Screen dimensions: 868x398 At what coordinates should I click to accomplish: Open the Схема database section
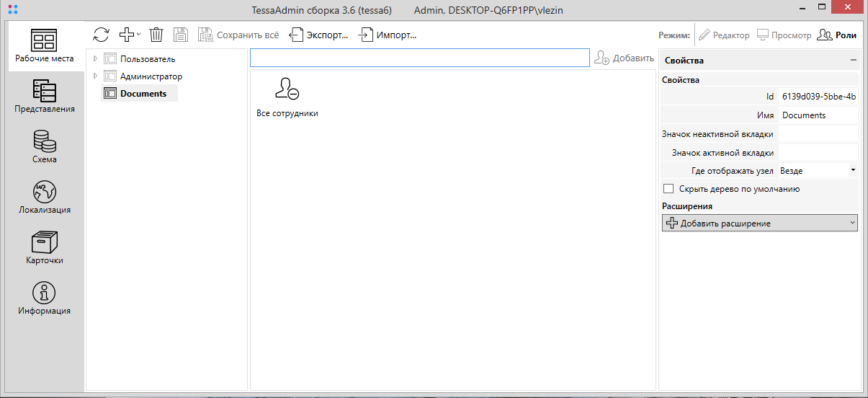pyautogui.click(x=45, y=146)
